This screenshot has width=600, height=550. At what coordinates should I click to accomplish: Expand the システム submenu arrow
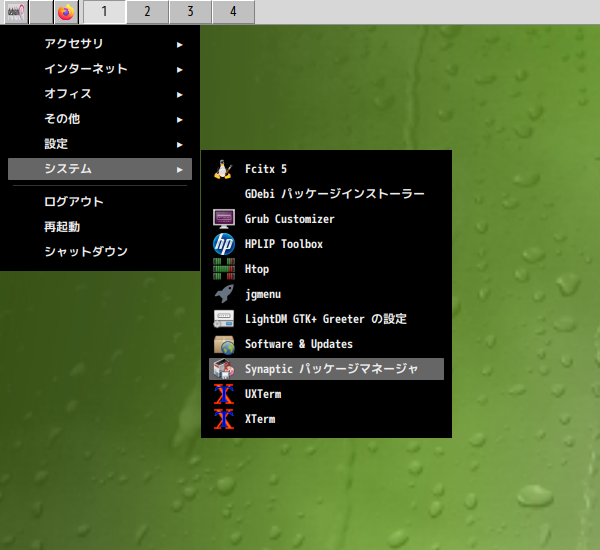(179, 170)
